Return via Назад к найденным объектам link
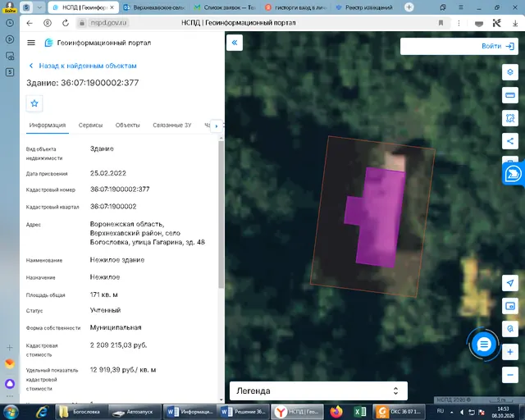The height and width of the screenshot is (420, 525). [83, 66]
